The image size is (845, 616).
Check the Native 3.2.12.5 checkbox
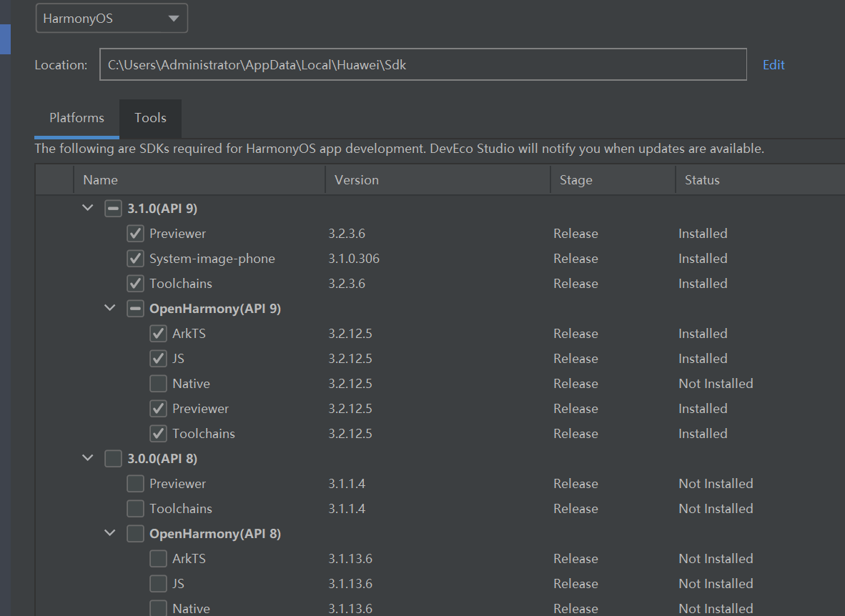[158, 384]
